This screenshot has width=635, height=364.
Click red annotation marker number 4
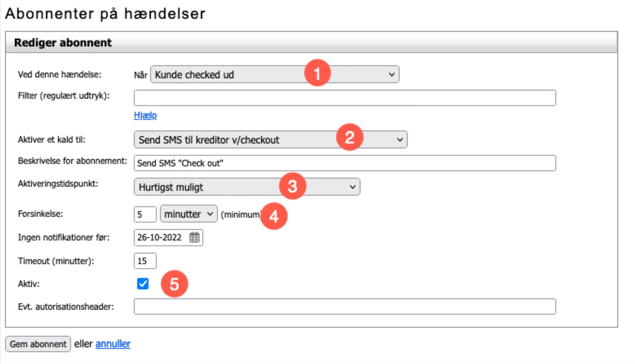(x=274, y=216)
